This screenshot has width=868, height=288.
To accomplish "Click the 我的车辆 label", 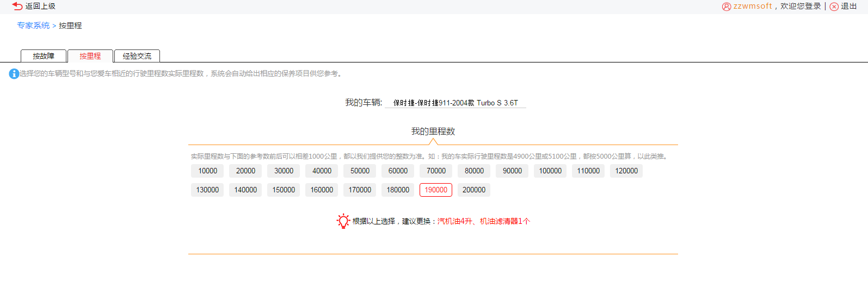I will click(x=364, y=103).
